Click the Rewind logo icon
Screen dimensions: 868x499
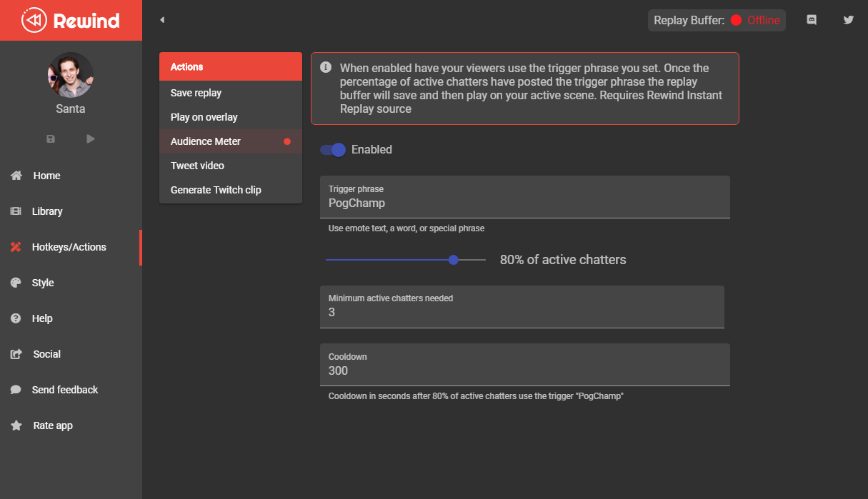(34, 20)
